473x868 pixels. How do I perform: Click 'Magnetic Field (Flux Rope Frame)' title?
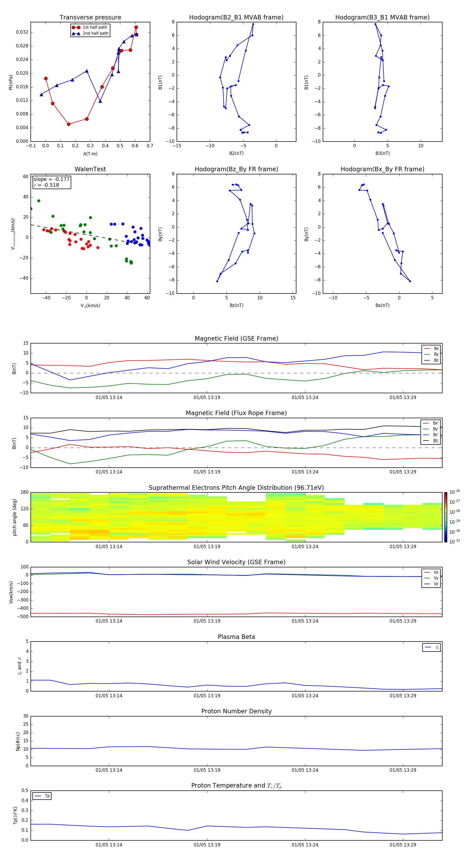[236, 413]
